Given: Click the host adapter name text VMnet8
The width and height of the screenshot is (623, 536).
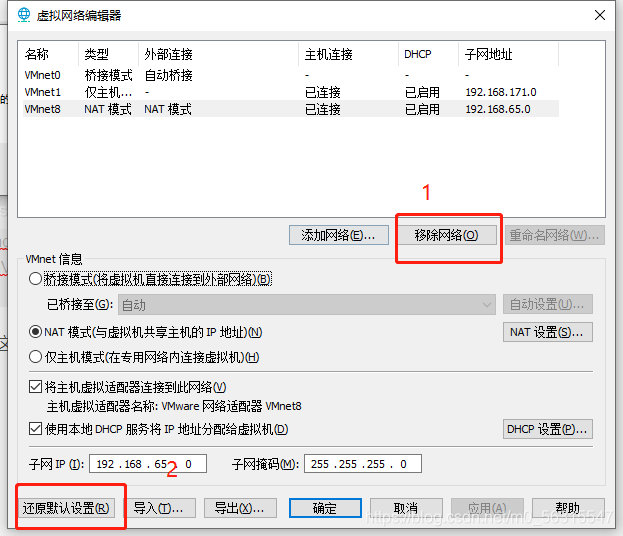Looking at the screenshot, I should click(284, 406).
